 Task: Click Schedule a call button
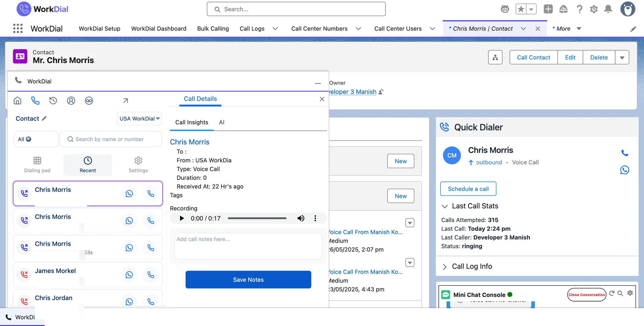click(468, 189)
